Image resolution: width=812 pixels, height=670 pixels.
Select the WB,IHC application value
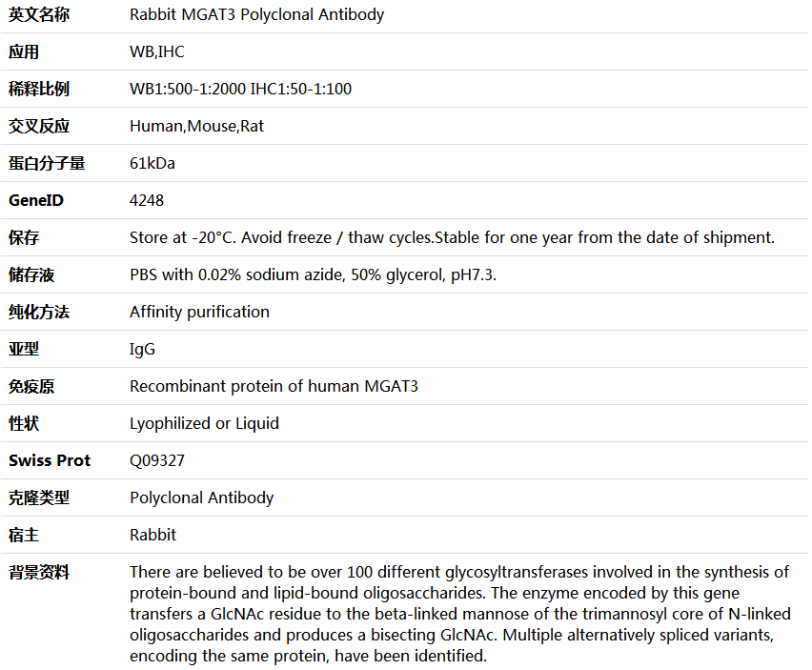(x=157, y=51)
